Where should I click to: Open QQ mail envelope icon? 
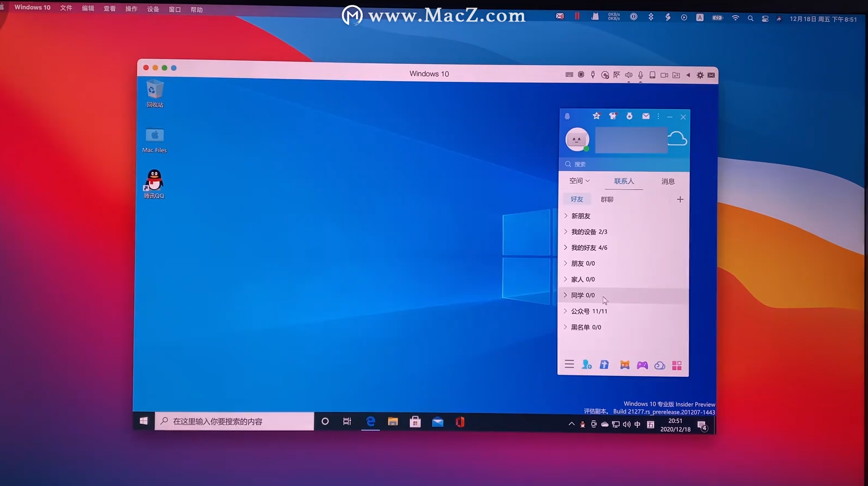[646, 116]
